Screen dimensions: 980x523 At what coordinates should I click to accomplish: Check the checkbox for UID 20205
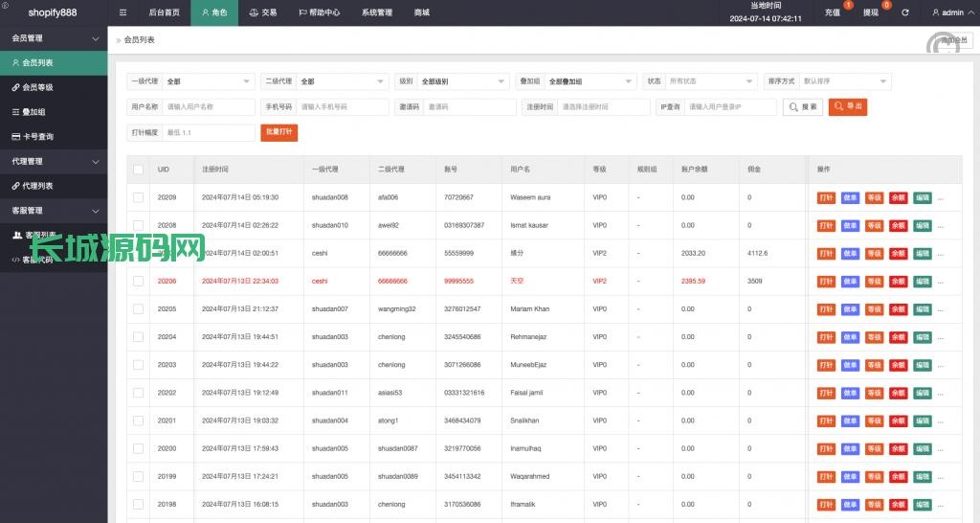(139, 309)
